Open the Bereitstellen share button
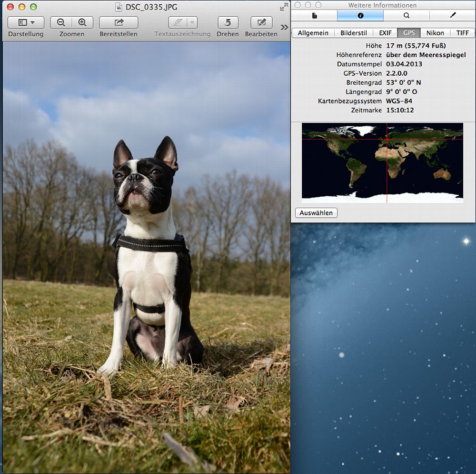 119,22
